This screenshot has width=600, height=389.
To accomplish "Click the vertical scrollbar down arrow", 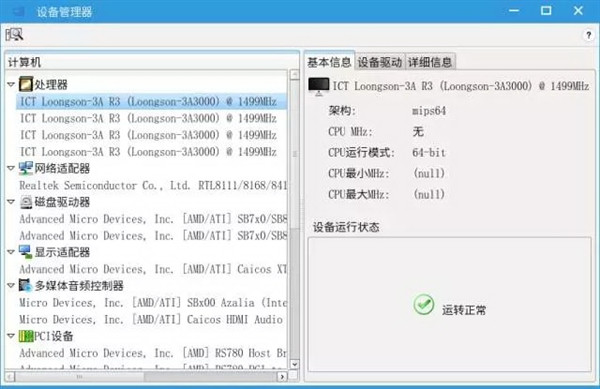I will pyautogui.click(x=294, y=364).
